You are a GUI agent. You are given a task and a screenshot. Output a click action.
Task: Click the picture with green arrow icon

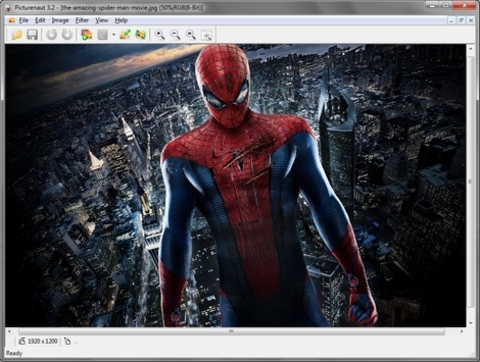[125, 35]
